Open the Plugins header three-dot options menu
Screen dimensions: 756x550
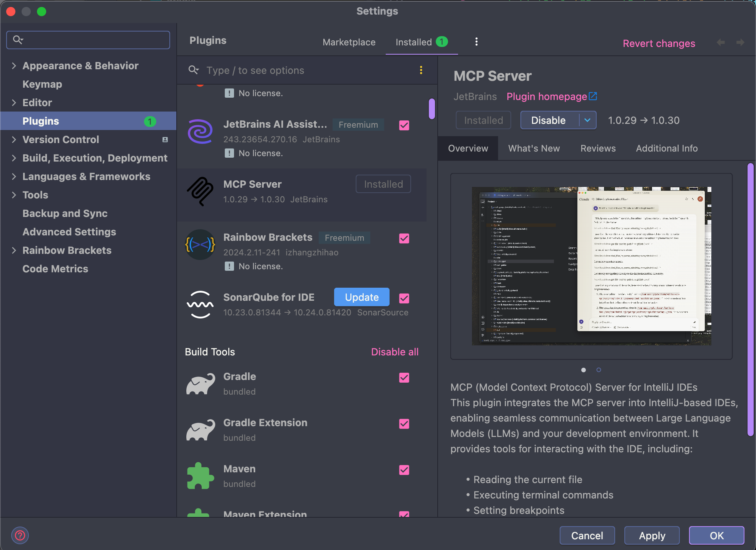tap(476, 42)
